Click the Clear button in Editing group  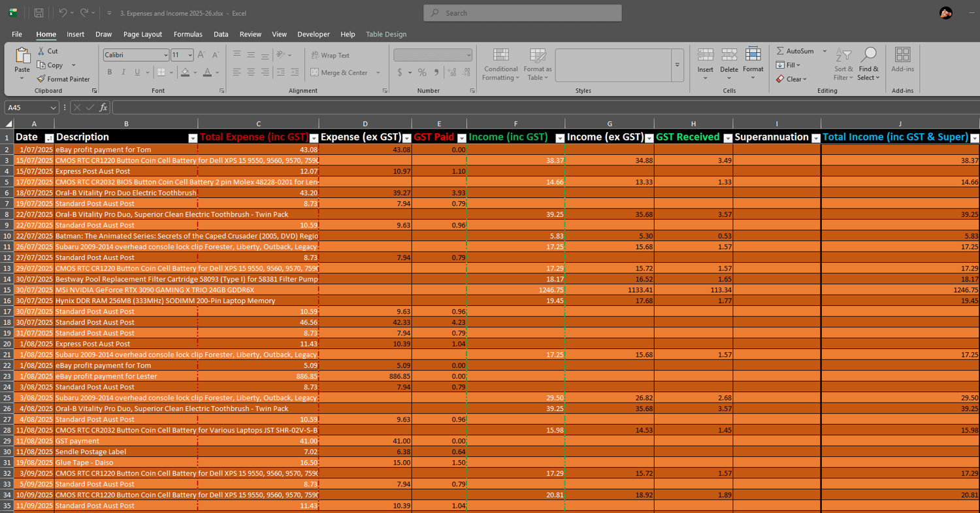[791, 79]
